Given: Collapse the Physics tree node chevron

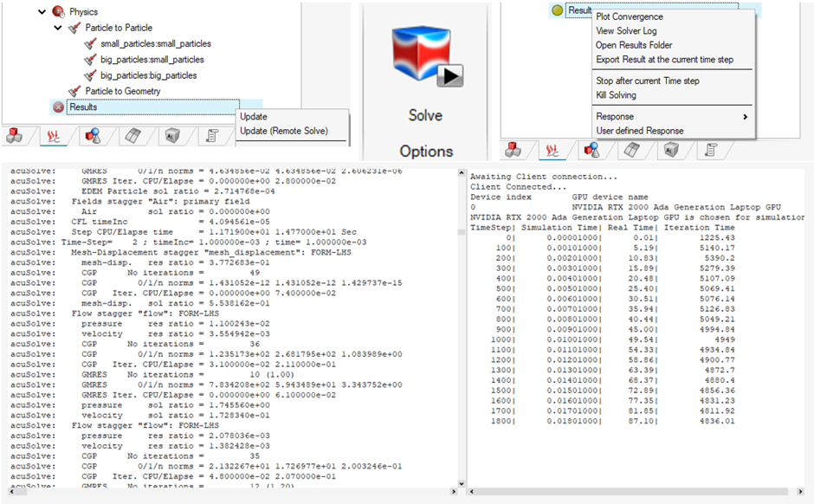Looking at the screenshot, I should pyautogui.click(x=42, y=11).
